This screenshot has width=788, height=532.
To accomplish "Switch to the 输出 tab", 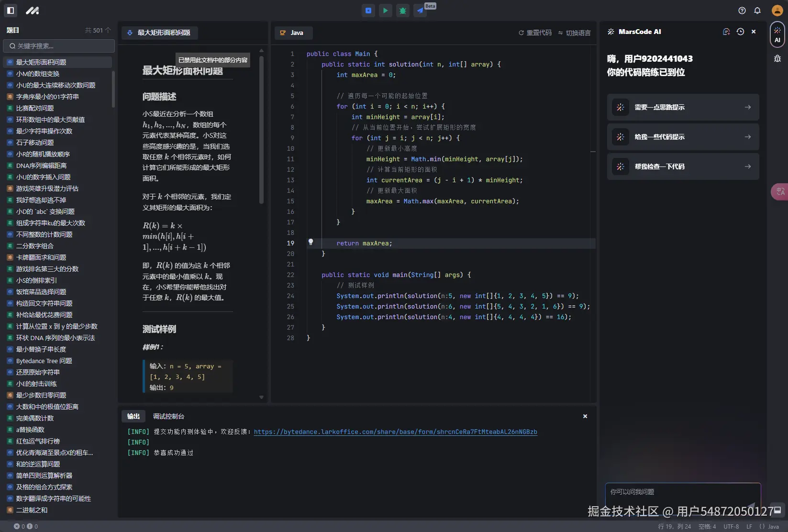I will pyautogui.click(x=133, y=416).
